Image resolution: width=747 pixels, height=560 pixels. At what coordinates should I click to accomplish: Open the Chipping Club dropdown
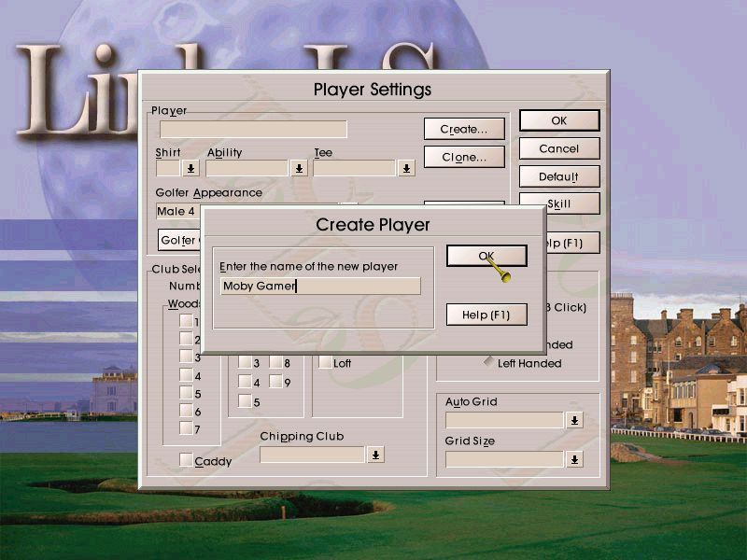coord(376,455)
